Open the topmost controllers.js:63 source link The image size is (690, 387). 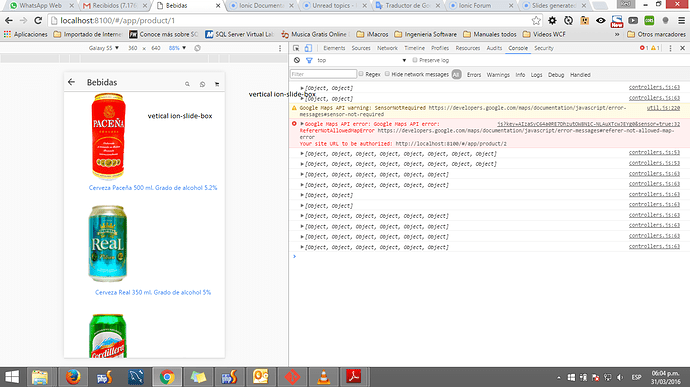[x=654, y=87]
